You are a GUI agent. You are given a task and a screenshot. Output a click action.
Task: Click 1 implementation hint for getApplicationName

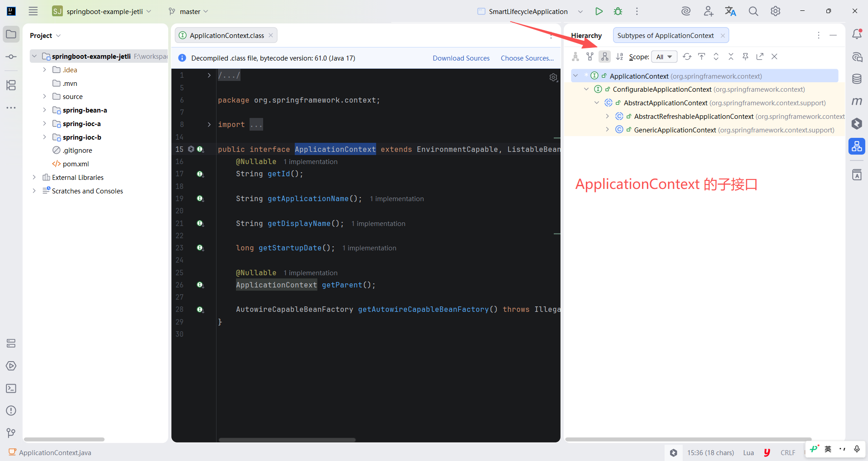tap(397, 199)
